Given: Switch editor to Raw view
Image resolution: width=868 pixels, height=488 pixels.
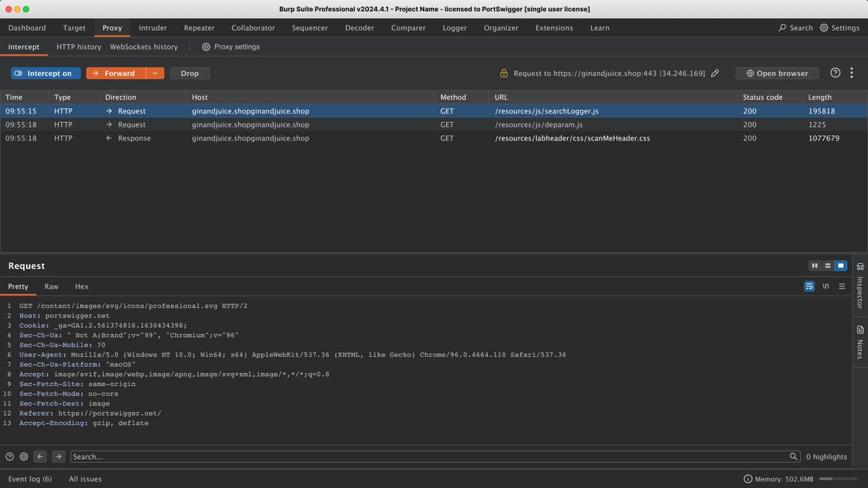Looking at the screenshot, I should point(51,286).
